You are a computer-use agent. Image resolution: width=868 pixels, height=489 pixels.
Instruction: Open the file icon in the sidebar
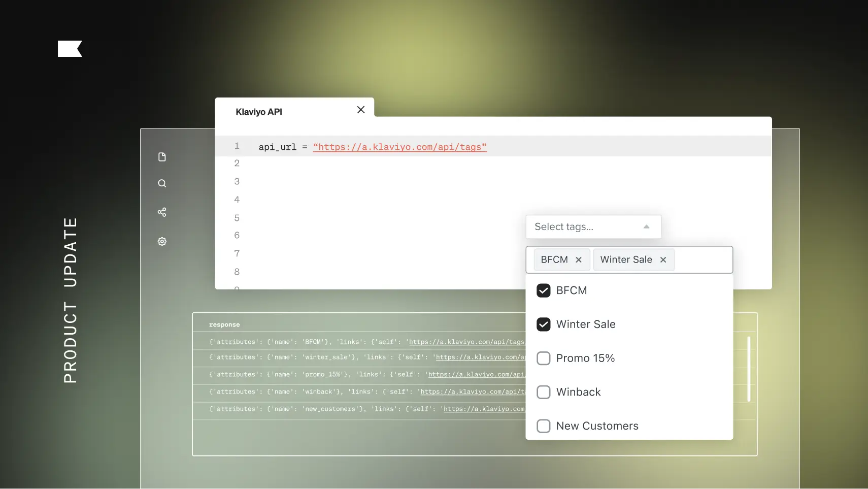point(162,157)
